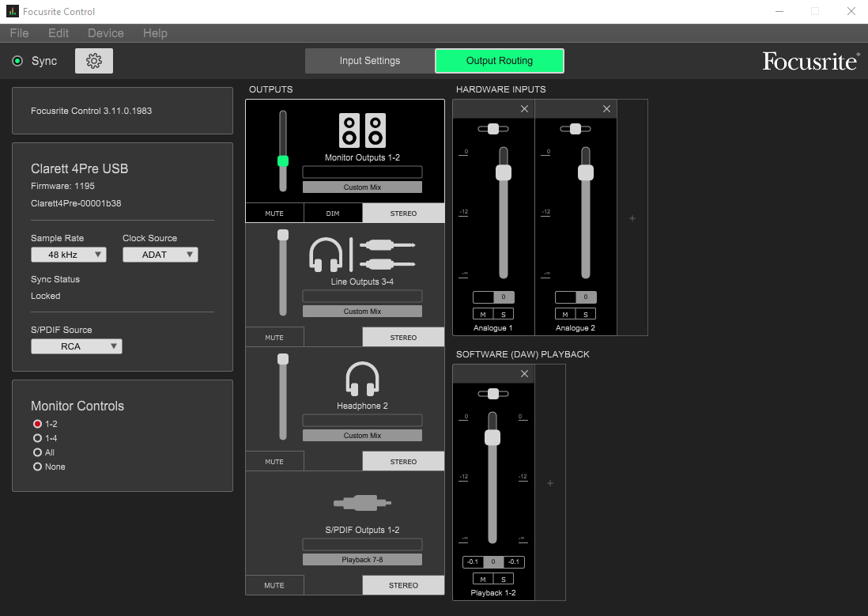This screenshot has width=868, height=616.
Task: Switch to the Output Routing tab
Action: pyautogui.click(x=500, y=61)
